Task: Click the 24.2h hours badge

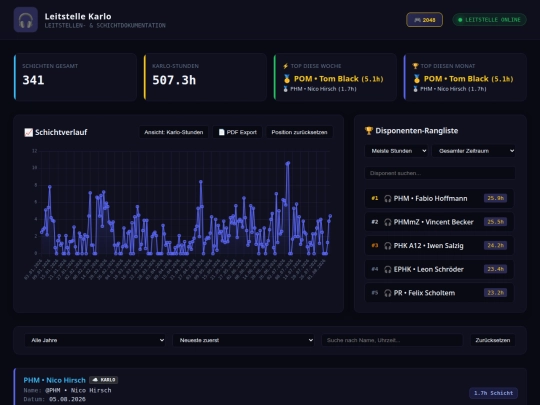Action: [x=495, y=246]
